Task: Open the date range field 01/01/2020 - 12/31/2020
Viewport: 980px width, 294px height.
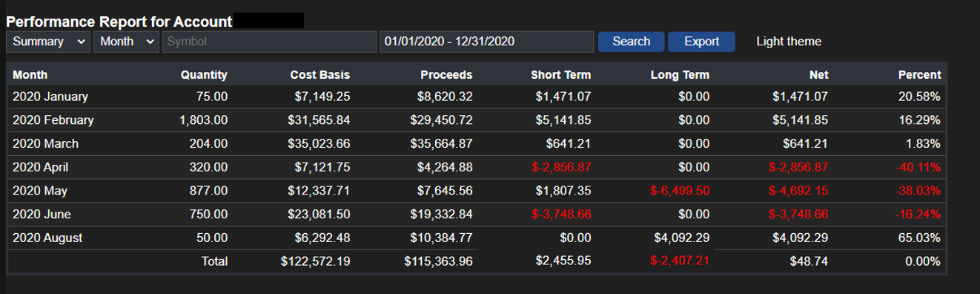Action: pyautogui.click(x=486, y=42)
